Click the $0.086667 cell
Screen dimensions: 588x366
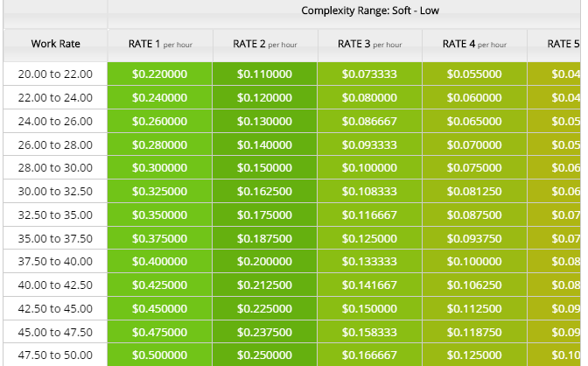point(370,121)
